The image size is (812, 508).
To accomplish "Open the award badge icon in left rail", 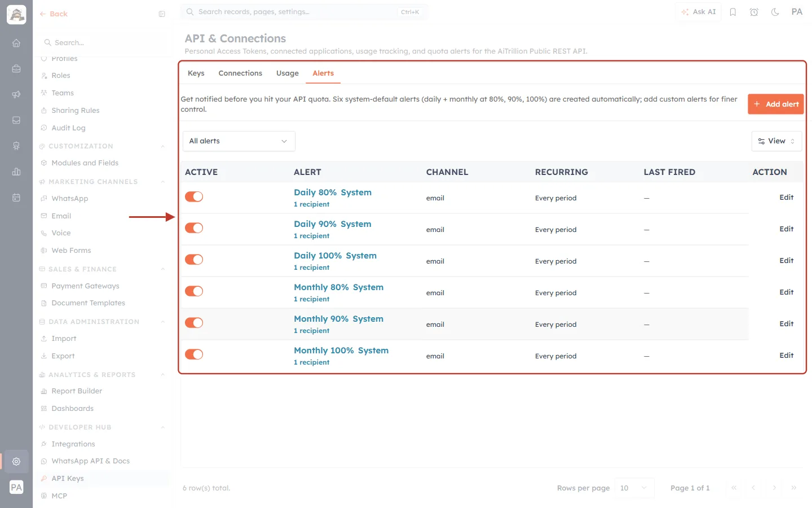I will click(x=16, y=146).
